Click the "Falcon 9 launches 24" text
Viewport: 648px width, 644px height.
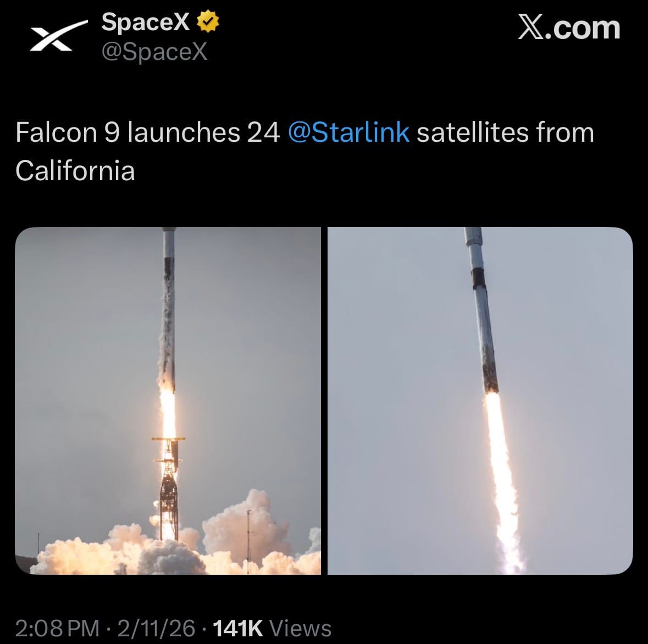click(148, 133)
